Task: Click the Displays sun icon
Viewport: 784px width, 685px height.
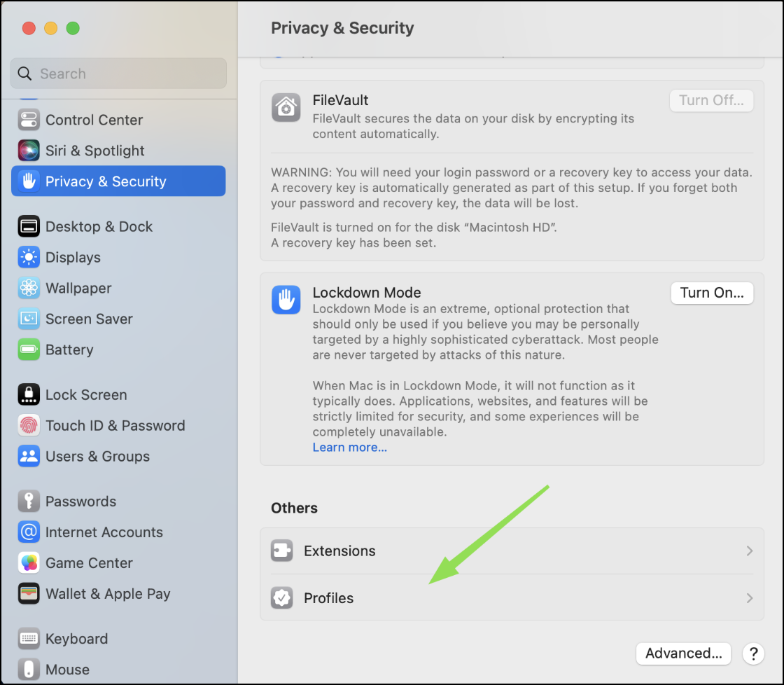Action: tap(29, 257)
